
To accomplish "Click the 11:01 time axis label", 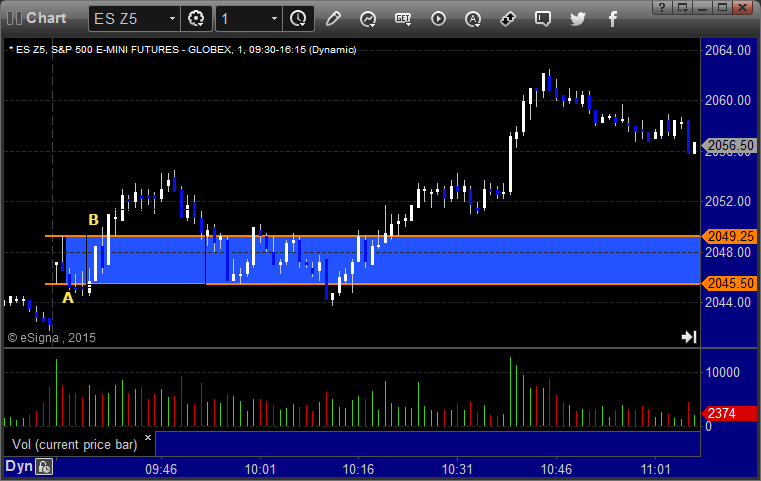I will [655, 469].
